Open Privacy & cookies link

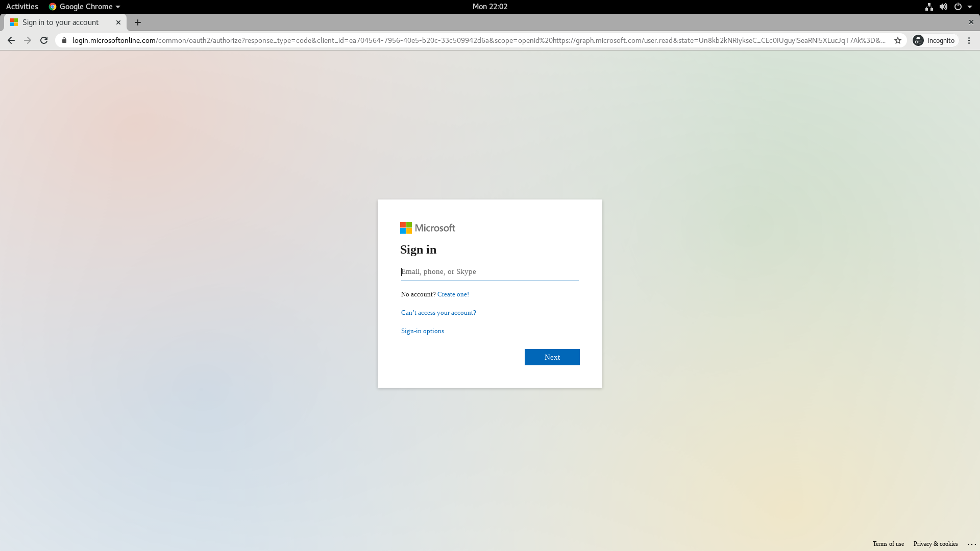point(936,544)
